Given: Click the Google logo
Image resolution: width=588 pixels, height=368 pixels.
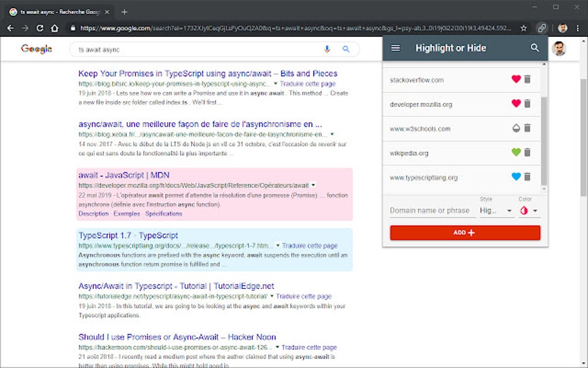Looking at the screenshot, I should click(36, 49).
